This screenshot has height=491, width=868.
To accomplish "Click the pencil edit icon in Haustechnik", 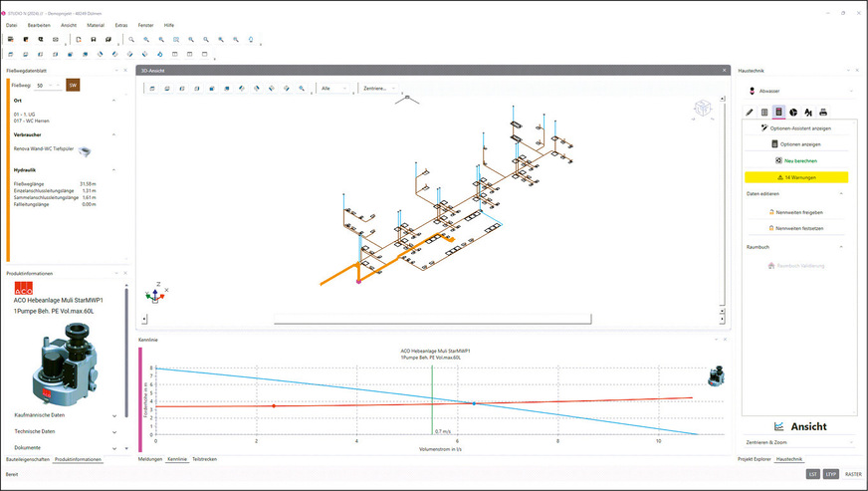I will pyautogui.click(x=750, y=113).
